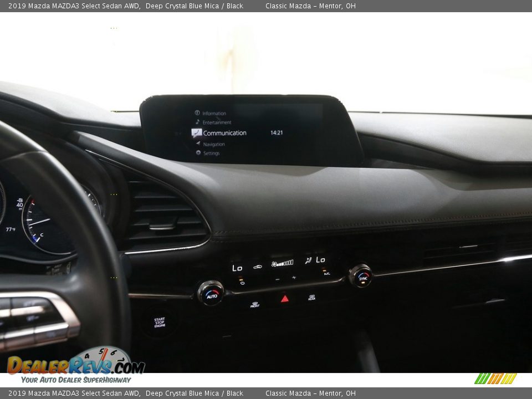Click the DealerRevs.com logo

(x=76, y=366)
